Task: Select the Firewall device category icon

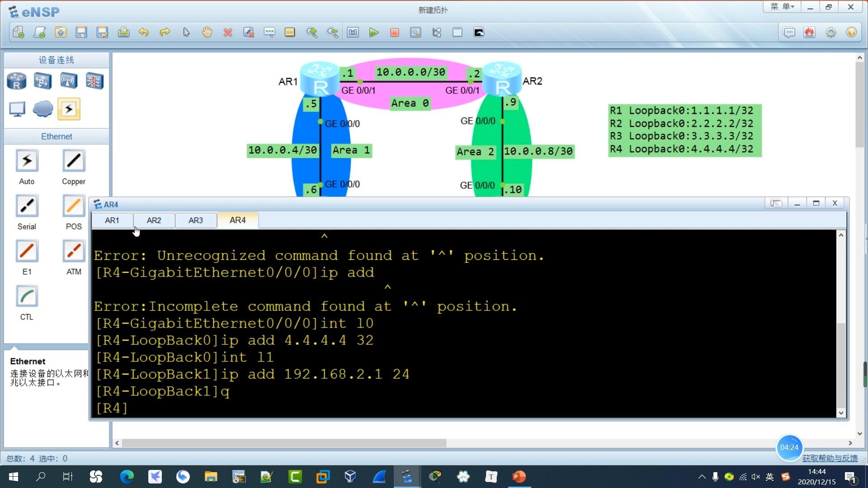Action: tap(94, 81)
